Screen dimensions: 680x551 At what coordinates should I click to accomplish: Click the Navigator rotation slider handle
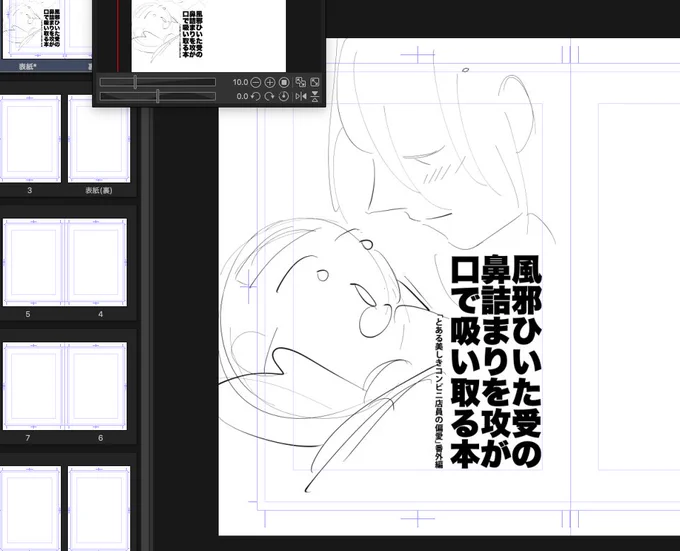157,96
